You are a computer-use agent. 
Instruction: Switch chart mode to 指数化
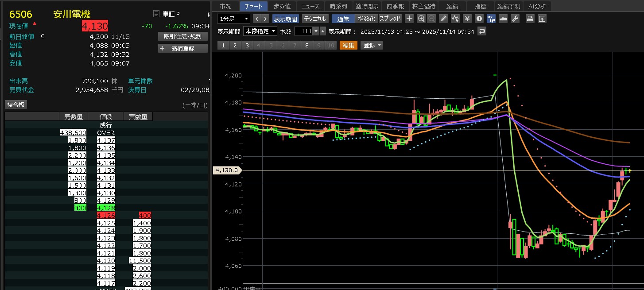click(x=366, y=19)
